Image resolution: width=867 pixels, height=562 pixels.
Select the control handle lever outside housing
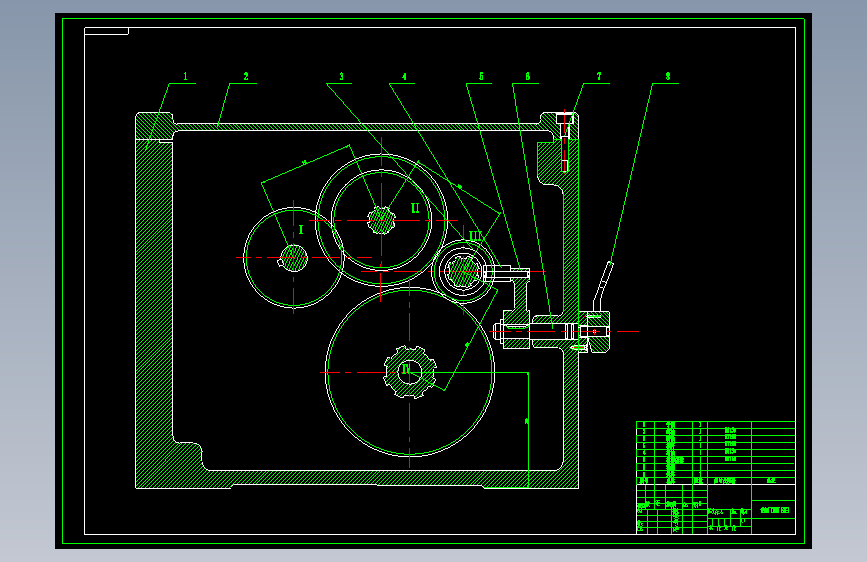(603, 287)
